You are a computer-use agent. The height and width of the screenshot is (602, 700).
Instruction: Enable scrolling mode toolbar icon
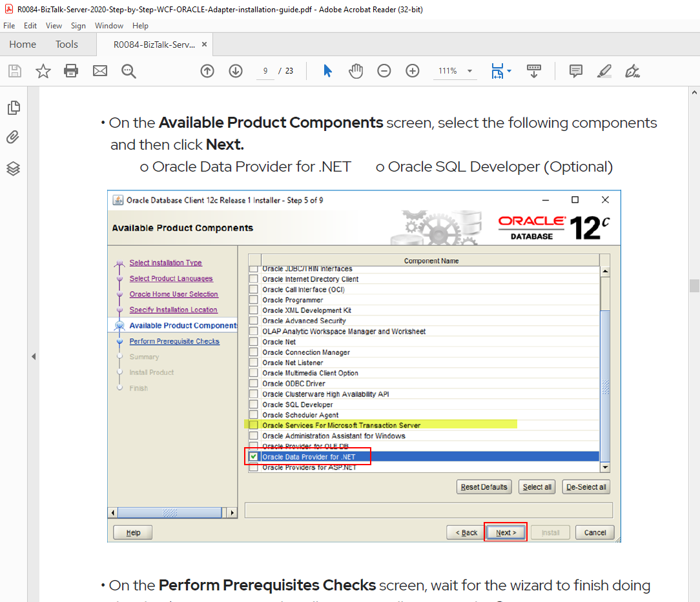point(534,71)
